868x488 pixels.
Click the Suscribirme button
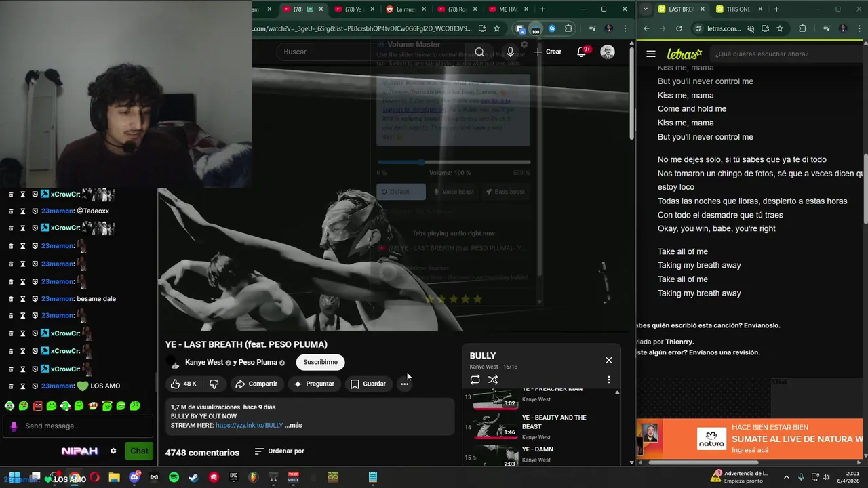(x=320, y=362)
